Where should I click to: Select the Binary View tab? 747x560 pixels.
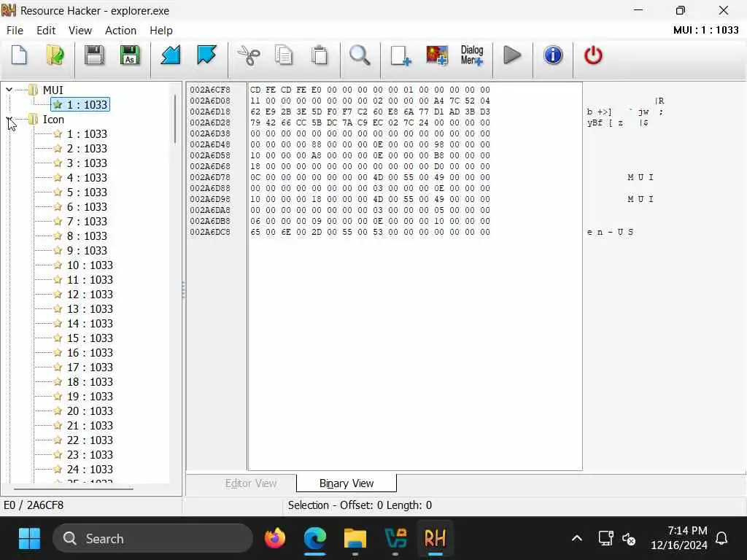pos(347,483)
